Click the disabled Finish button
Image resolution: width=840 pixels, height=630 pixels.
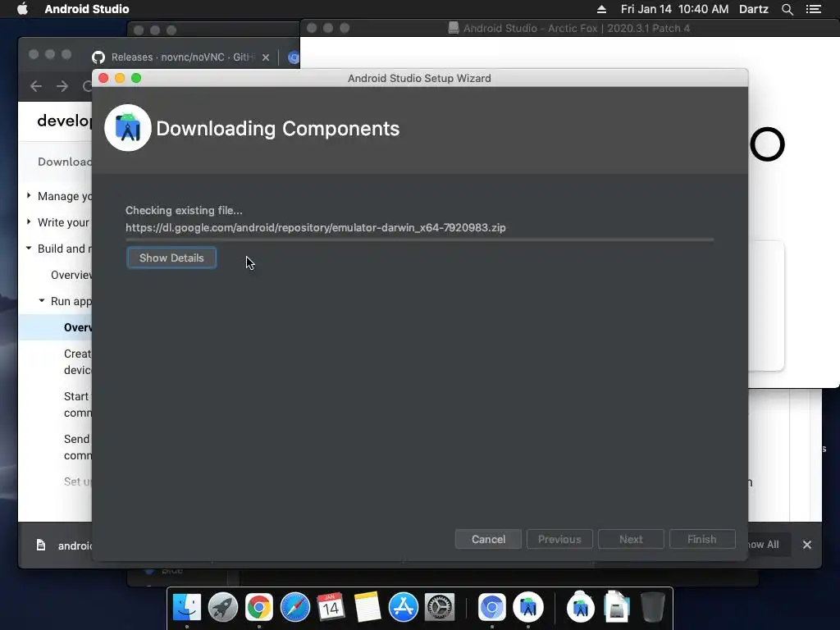click(x=702, y=539)
